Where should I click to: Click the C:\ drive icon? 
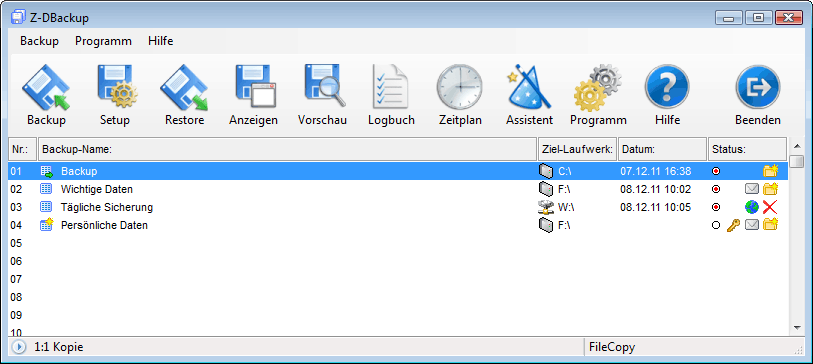click(546, 171)
